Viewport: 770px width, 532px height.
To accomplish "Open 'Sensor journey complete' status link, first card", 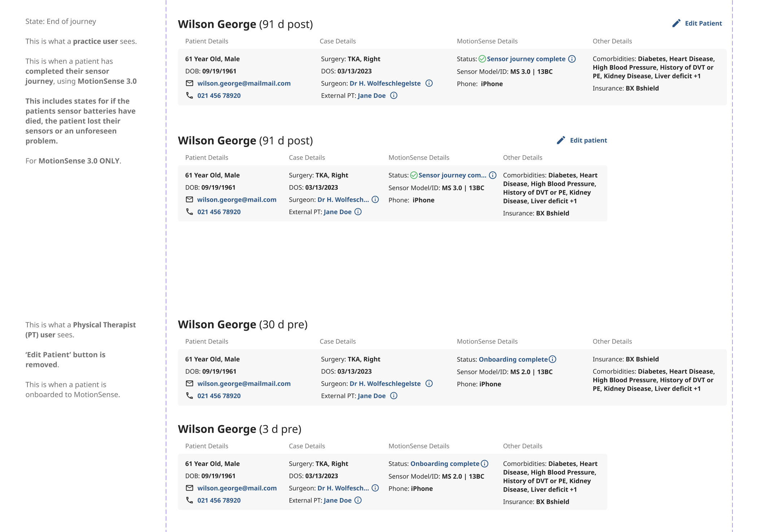I will (526, 59).
